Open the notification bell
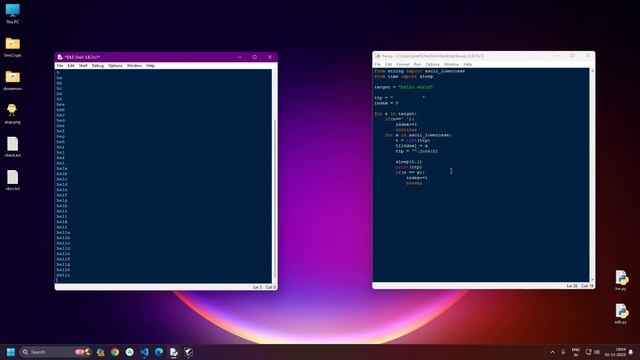The height and width of the screenshot is (360, 640). click(631, 352)
